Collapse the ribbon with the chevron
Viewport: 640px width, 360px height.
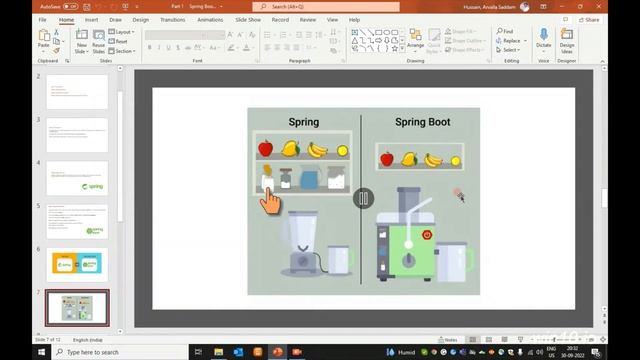pyautogui.click(x=602, y=61)
